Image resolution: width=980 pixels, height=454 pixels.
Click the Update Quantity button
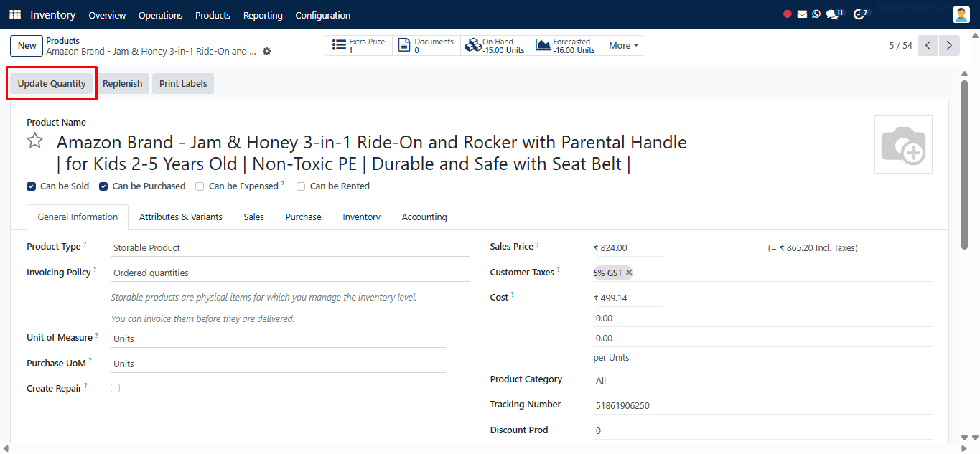[52, 83]
